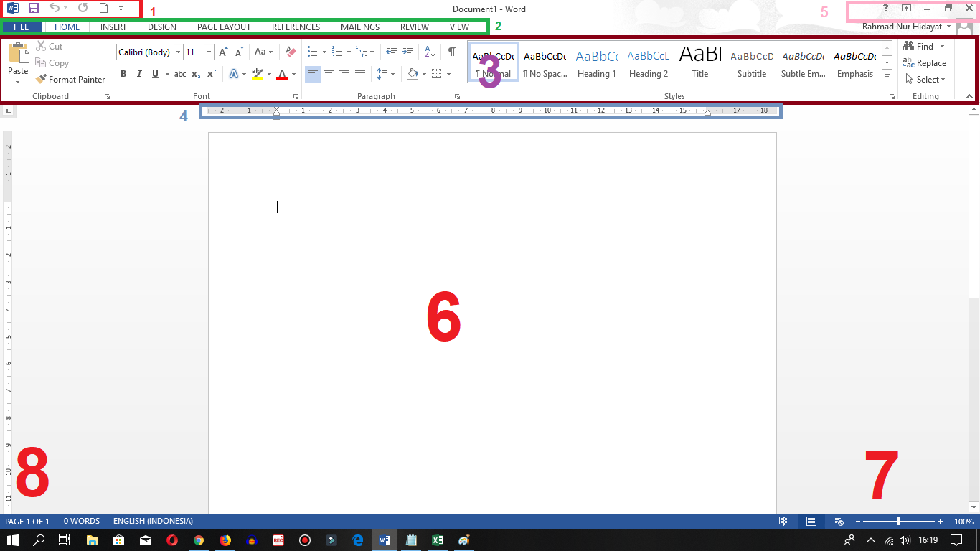
Task: Open Change Case dropdown
Action: tap(264, 52)
